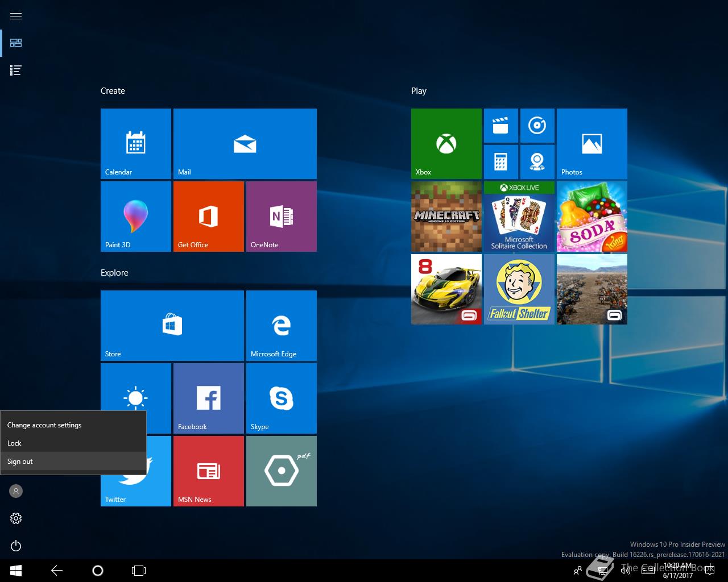
Task: Open the Action Center notification icon
Action: [x=709, y=571]
